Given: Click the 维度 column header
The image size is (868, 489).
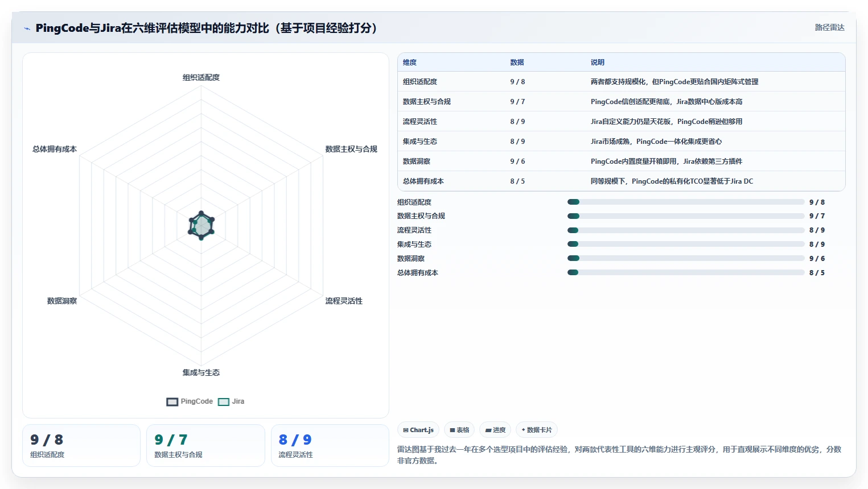Looking at the screenshot, I should [x=410, y=63].
